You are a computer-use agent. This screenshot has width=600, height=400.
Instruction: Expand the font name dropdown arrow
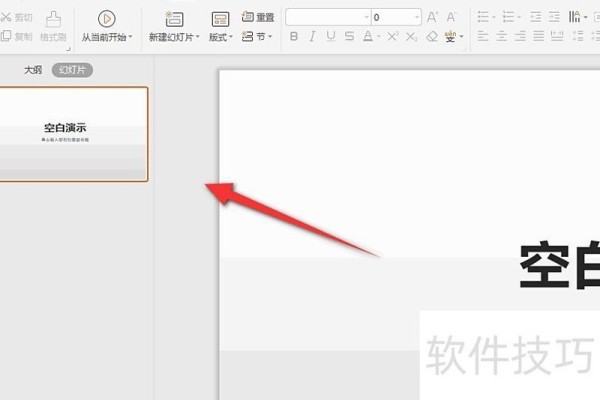click(366, 17)
